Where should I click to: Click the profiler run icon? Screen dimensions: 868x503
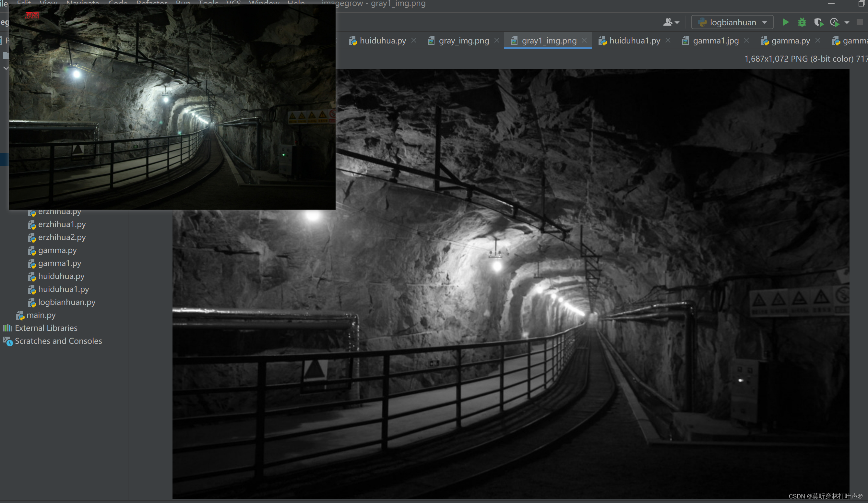coord(835,22)
